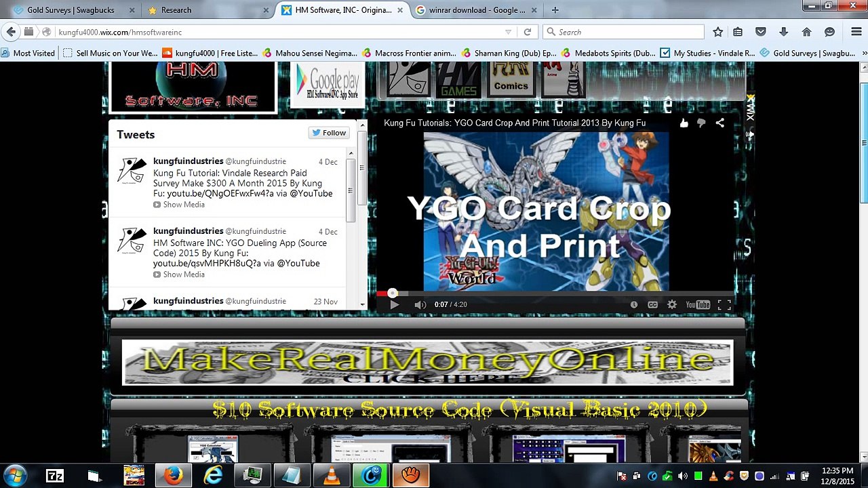Open the Google Play HM Software App Store badge

pos(328,85)
